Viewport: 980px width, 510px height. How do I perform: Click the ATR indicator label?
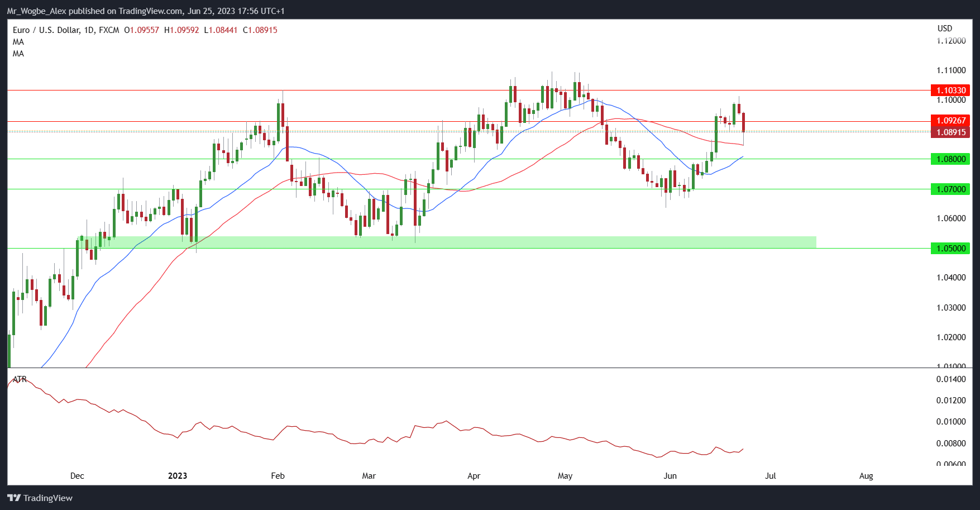coord(20,379)
